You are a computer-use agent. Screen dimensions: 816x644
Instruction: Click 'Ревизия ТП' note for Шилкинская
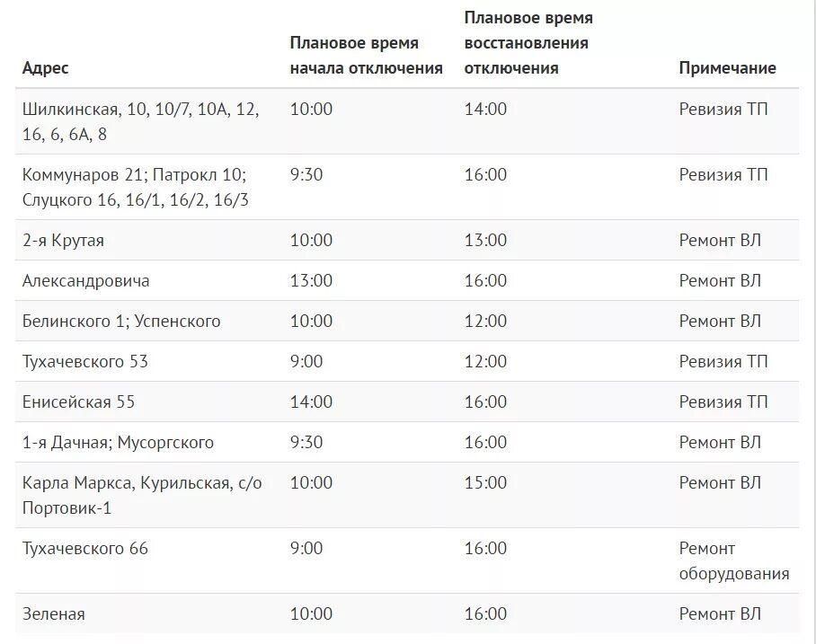(x=723, y=109)
